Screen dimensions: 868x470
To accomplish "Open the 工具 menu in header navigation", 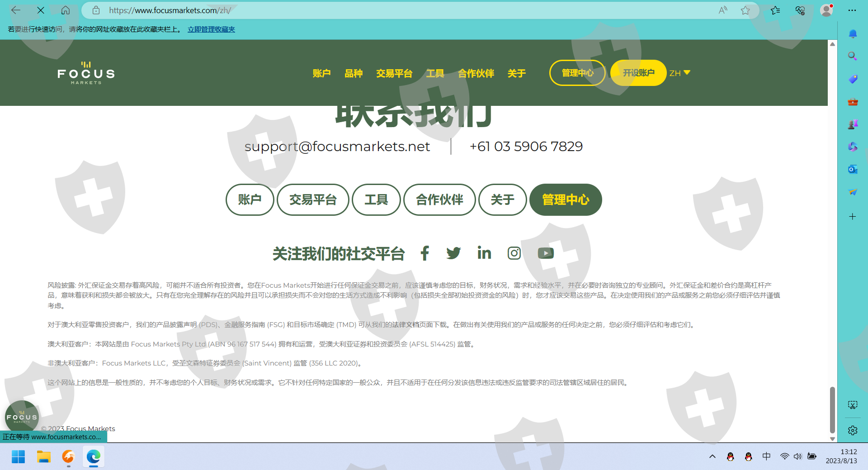I will pyautogui.click(x=435, y=73).
